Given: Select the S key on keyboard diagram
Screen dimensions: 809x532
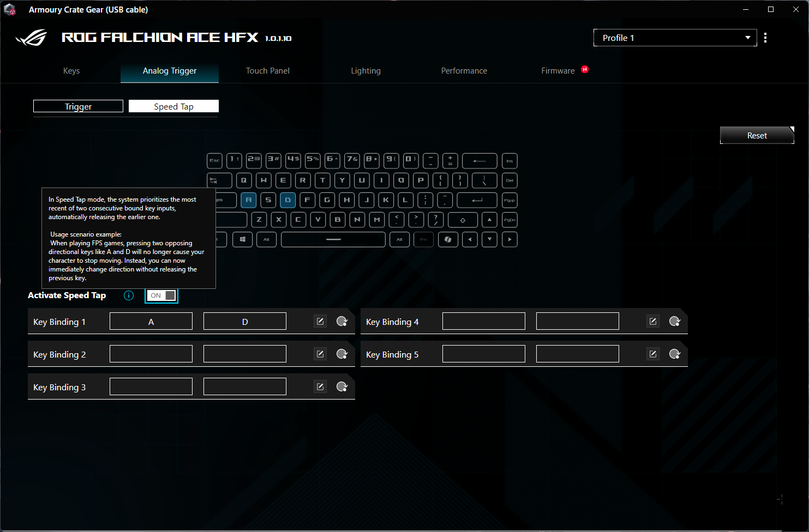Looking at the screenshot, I should tap(268, 200).
